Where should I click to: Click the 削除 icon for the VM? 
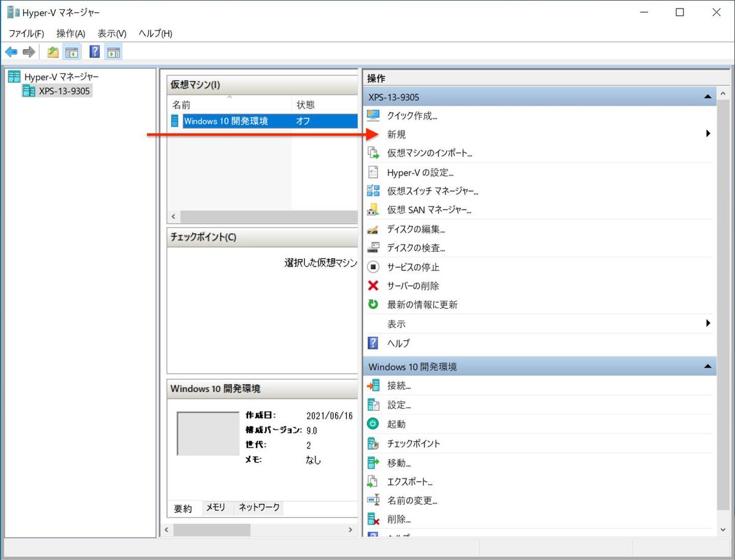pyautogui.click(x=373, y=520)
